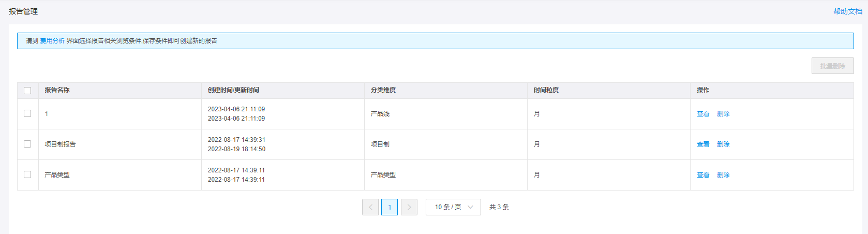Viewport: 868px width, 234px height.
Task: Click the next page arrow icon
Action: click(x=409, y=207)
